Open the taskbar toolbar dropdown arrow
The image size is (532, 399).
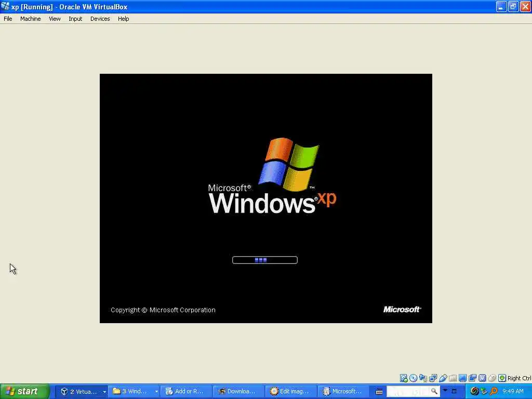tap(445, 391)
